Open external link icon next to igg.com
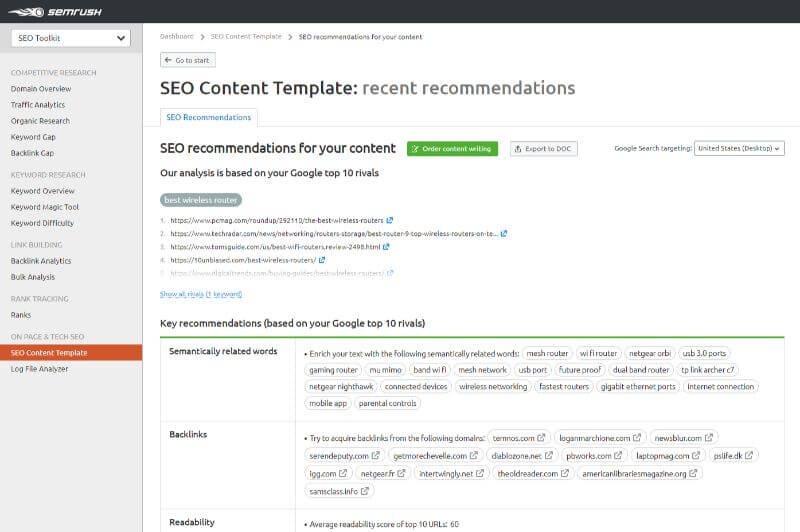 click(x=343, y=473)
